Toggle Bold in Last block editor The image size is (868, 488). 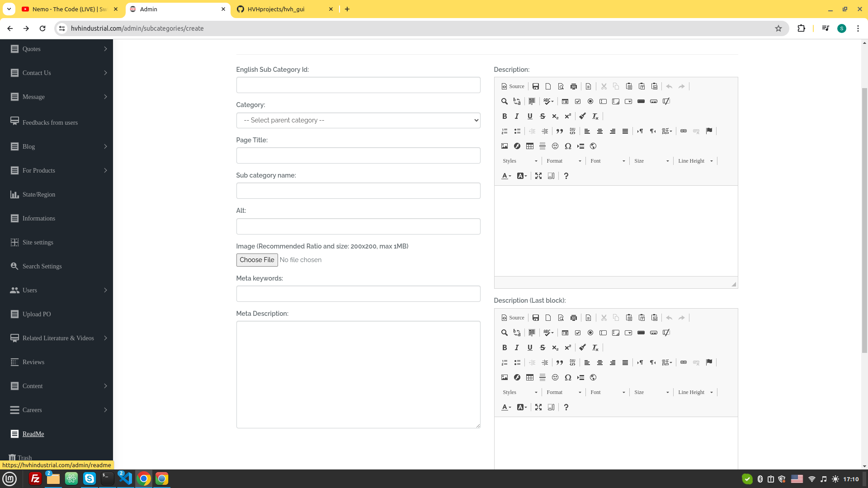505,347
